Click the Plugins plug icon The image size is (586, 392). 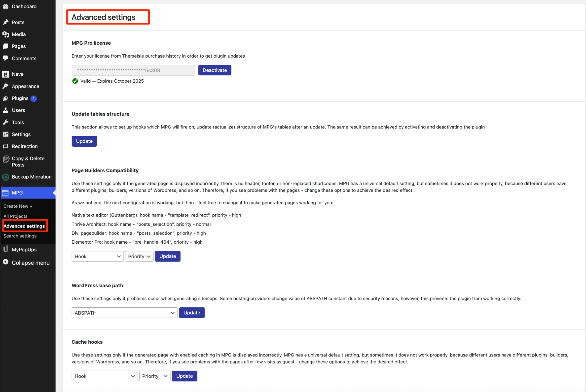[x=5, y=98]
